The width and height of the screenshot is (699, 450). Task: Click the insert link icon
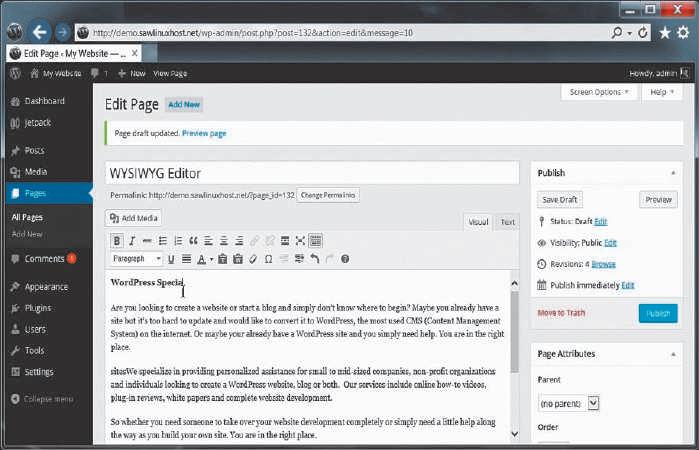tap(255, 241)
